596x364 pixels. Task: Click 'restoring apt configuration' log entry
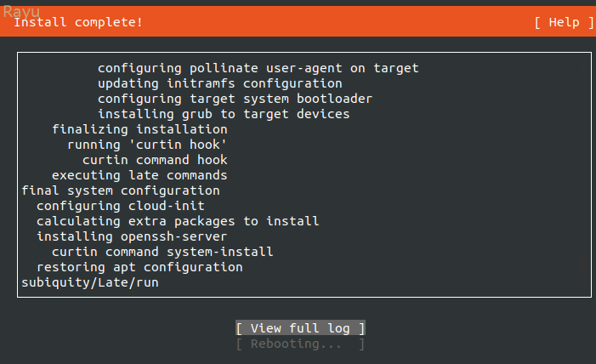click(x=139, y=267)
